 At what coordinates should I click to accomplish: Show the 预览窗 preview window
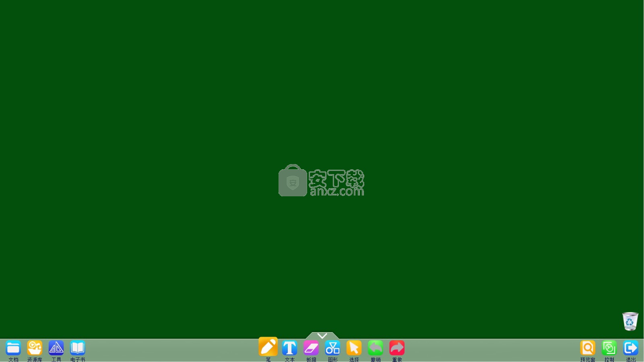click(x=588, y=348)
